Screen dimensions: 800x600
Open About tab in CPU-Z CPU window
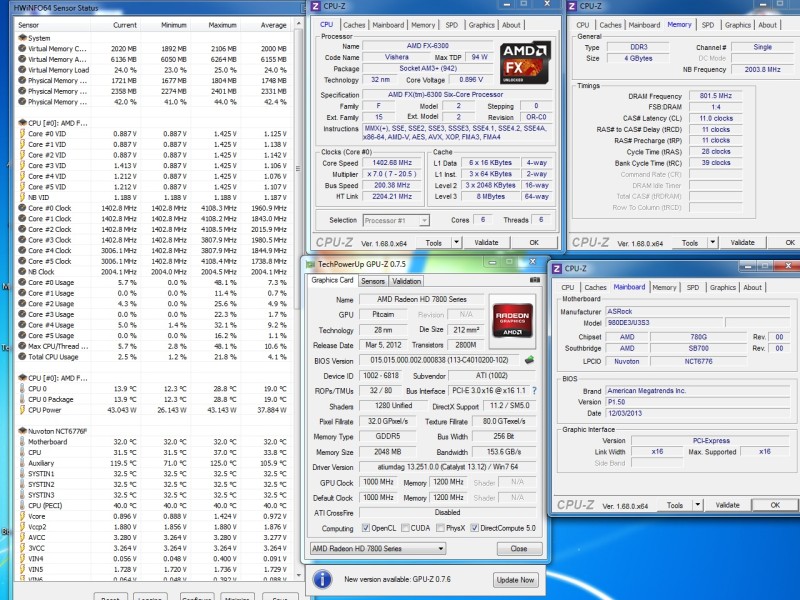click(x=511, y=25)
